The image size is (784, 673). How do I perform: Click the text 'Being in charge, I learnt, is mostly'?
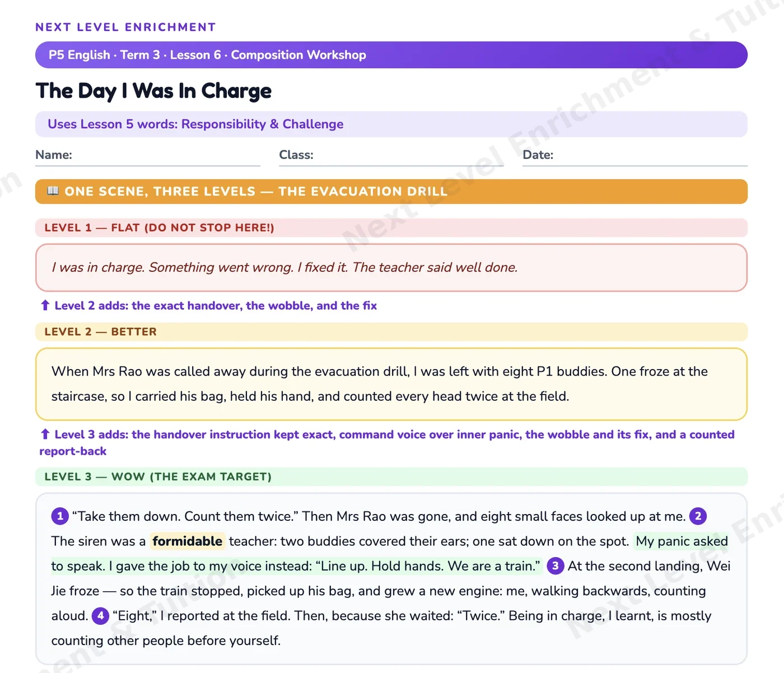coord(610,615)
